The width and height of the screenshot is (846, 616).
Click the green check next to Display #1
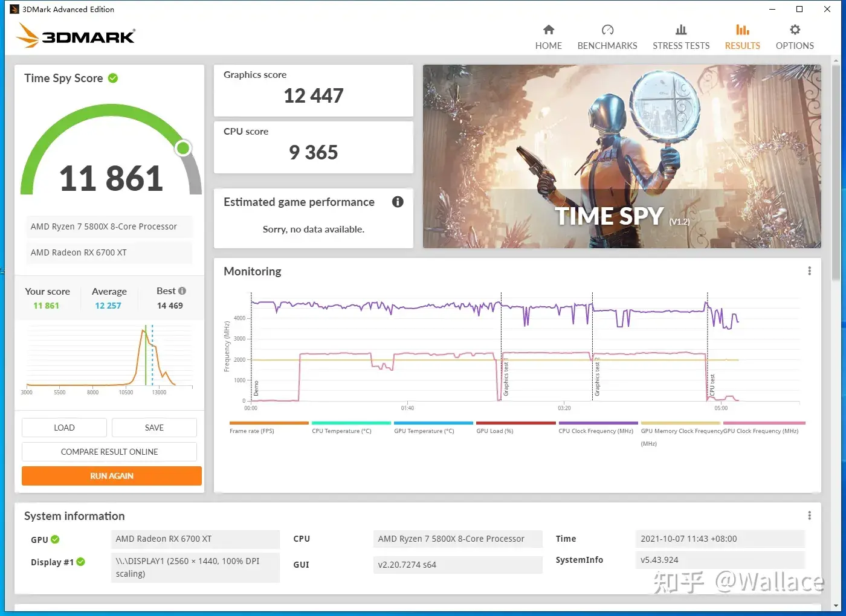tap(80, 562)
